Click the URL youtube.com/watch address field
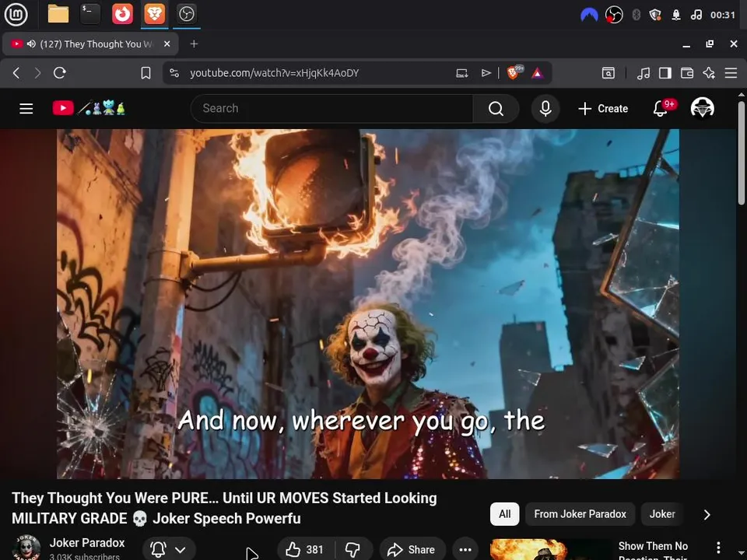Viewport: 747px width, 560px height. coord(275,73)
